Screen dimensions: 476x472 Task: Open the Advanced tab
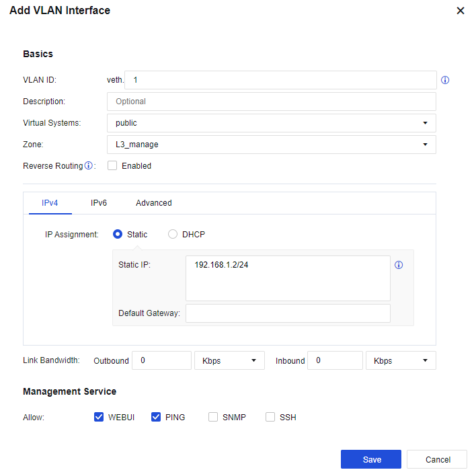(x=153, y=202)
